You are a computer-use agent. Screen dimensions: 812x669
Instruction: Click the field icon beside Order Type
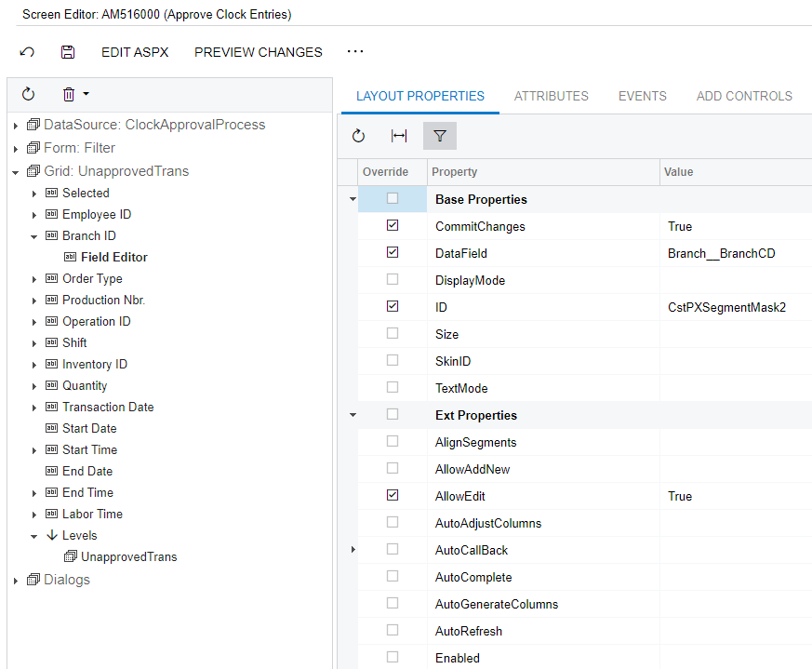coord(51,278)
